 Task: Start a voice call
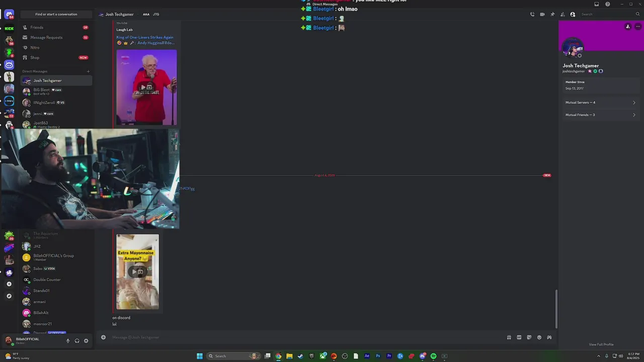pos(532,15)
